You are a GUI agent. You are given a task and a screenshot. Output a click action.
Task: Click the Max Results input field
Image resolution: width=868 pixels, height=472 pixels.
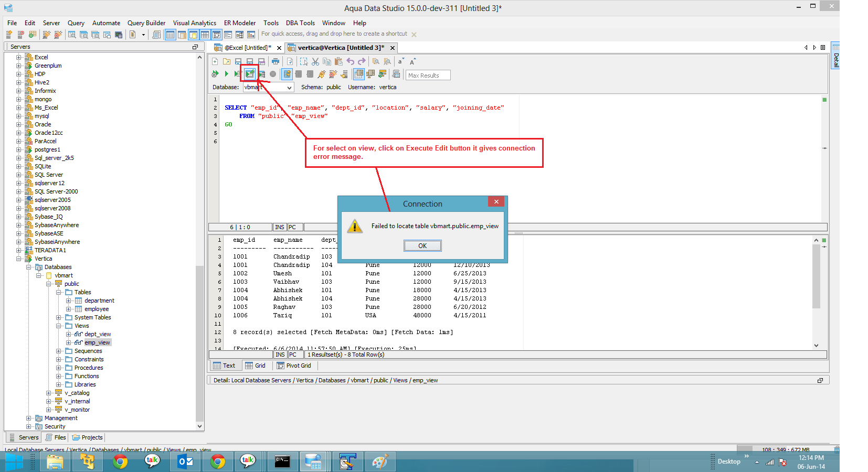(428, 75)
